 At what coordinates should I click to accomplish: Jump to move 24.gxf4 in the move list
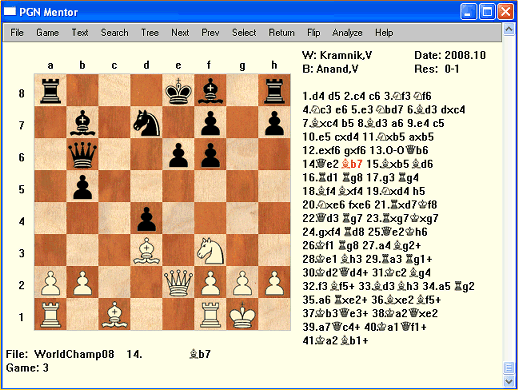(321, 232)
